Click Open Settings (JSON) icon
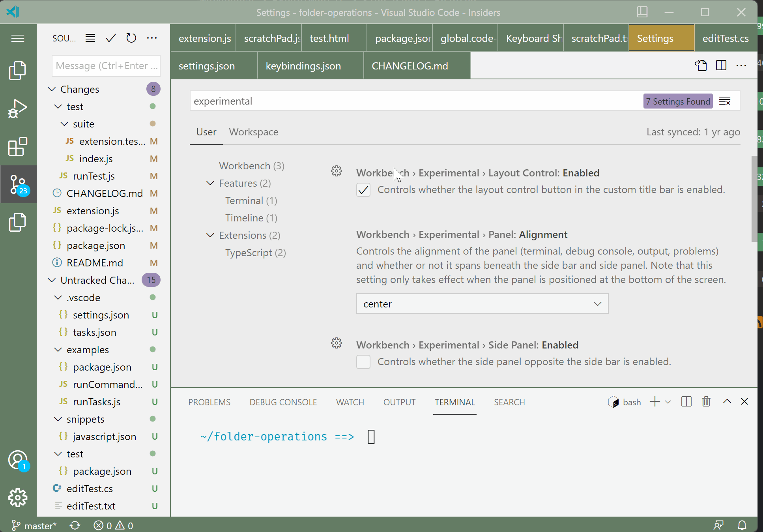 (701, 65)
